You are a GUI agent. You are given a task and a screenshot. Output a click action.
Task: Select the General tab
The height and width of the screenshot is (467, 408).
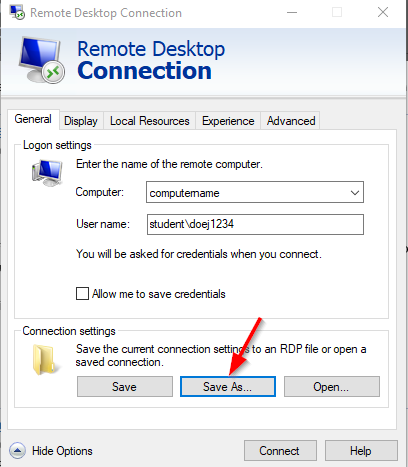click(x=33, y=119)
